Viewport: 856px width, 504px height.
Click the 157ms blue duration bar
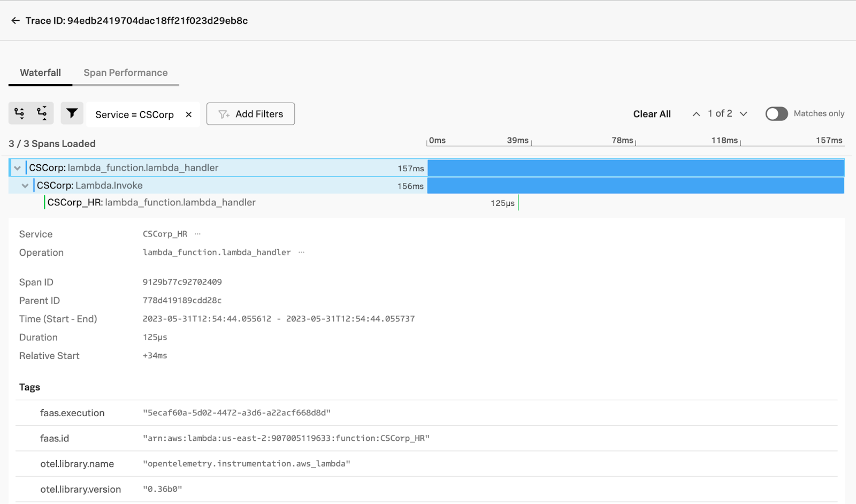636,168
